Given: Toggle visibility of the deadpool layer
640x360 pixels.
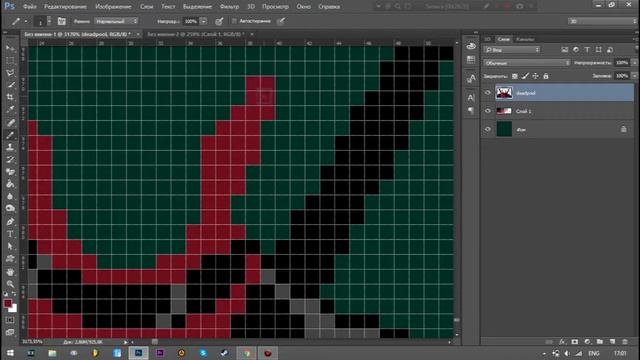Looking at the screenshot, I should coord(488,93).
